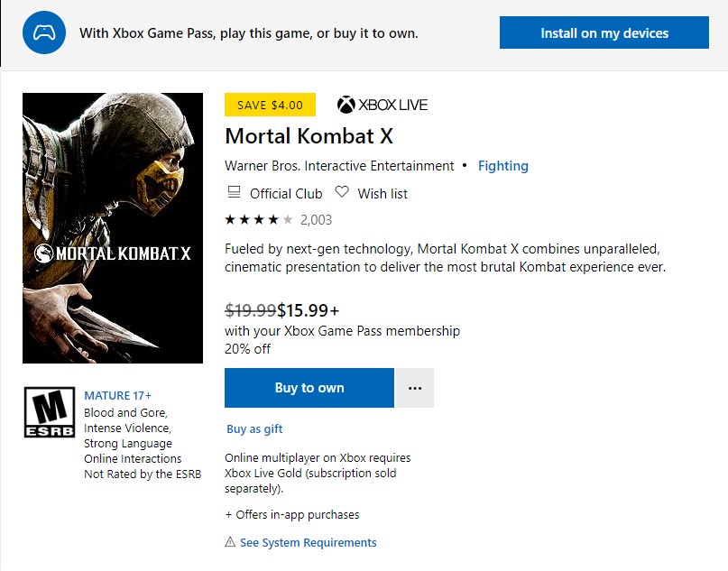Click the Xbox Live logo icon
The width and height of the screenshot is (728, 571).
pos(346,106)
